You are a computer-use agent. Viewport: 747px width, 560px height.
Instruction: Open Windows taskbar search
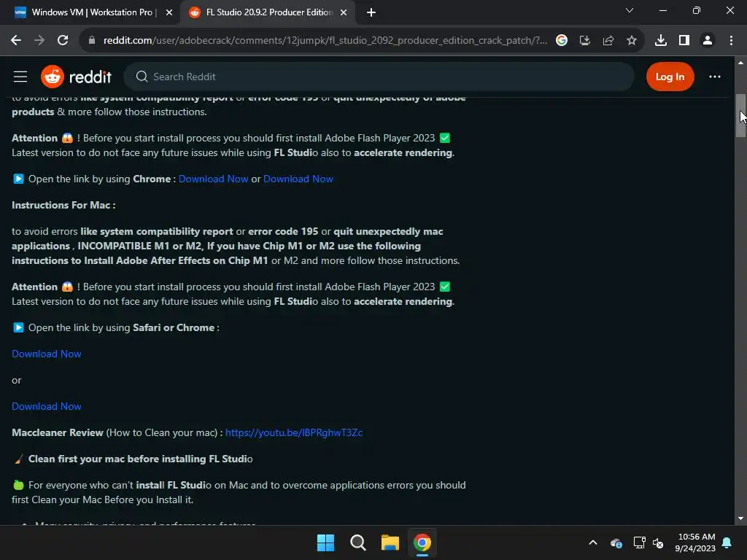357,542
